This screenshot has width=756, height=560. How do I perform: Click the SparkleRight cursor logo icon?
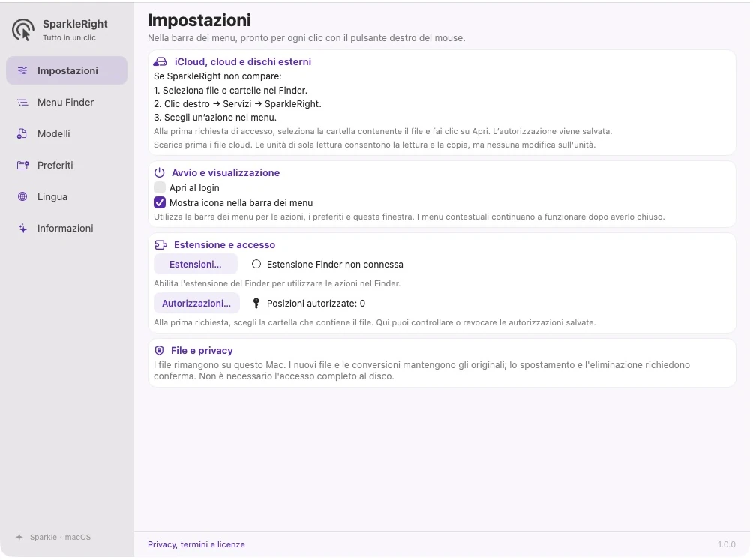click(x=23, y=30)
